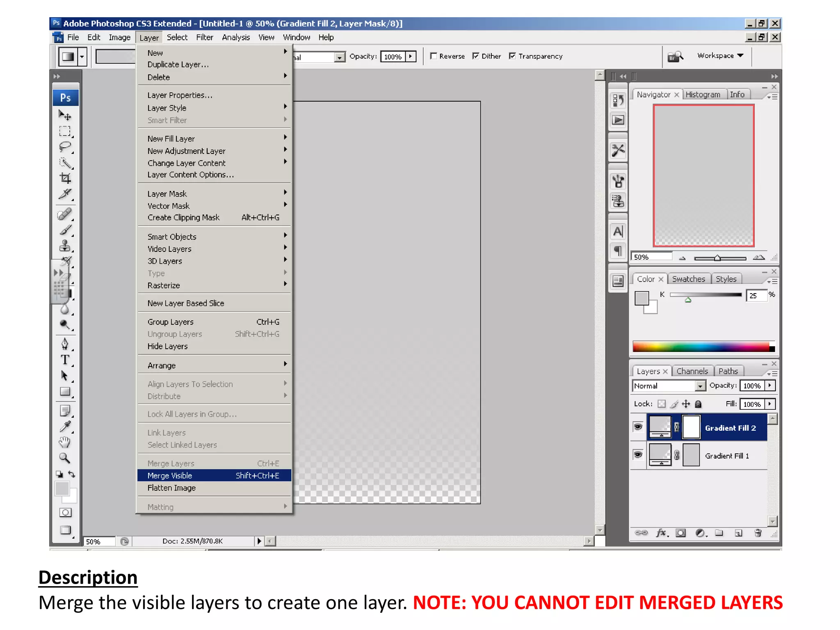840x630 pixels.
Task: Click Hide Layers entry
Action: pyautogui.click(x=214, y=346)
